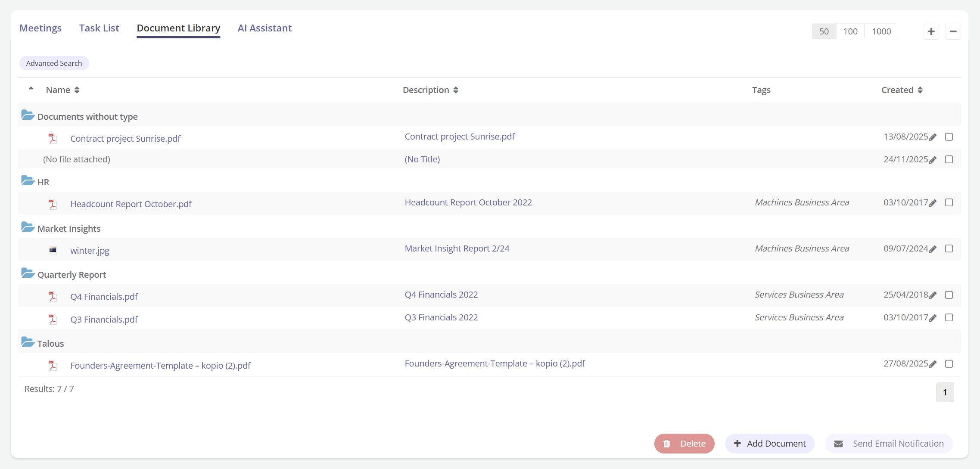Open the AI Assistant tab
This screenshot has width=980, height=469.
point(264,28)
